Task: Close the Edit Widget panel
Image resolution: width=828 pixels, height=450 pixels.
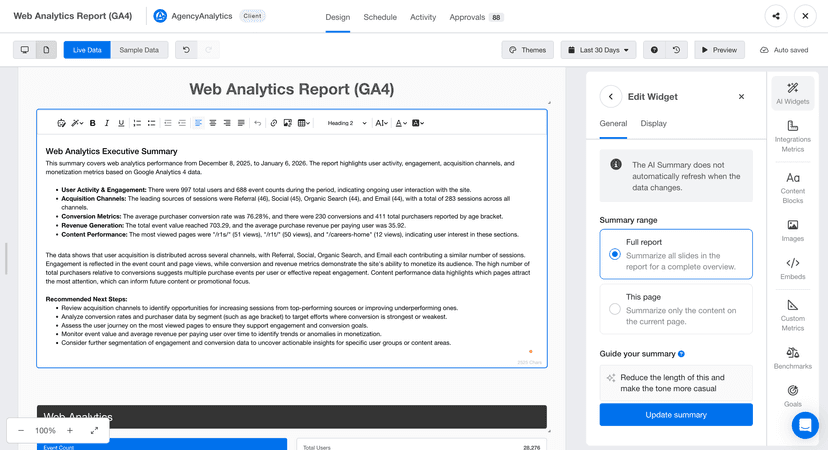Action: [741, 97]
